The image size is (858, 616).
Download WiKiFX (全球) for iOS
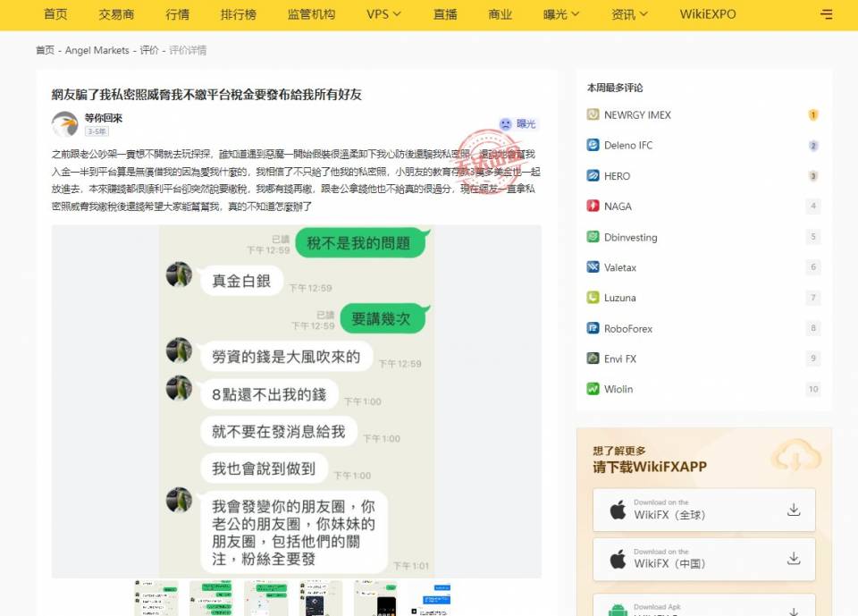[x=704, y=510]
